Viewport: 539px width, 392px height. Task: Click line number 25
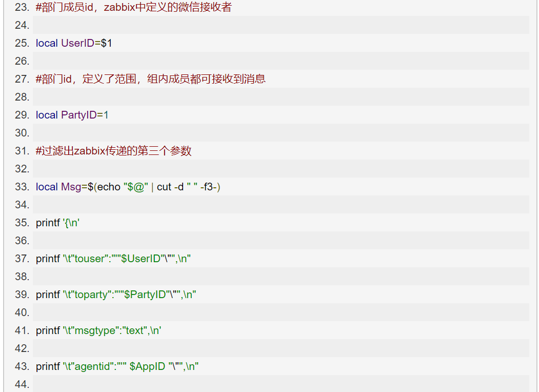click(x=22, y=43)
